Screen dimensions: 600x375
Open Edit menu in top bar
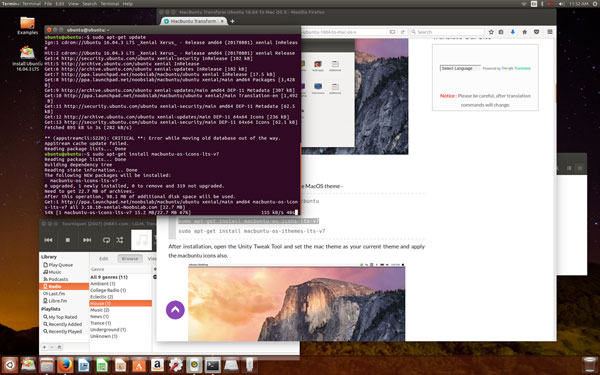(x=60, y=3)
